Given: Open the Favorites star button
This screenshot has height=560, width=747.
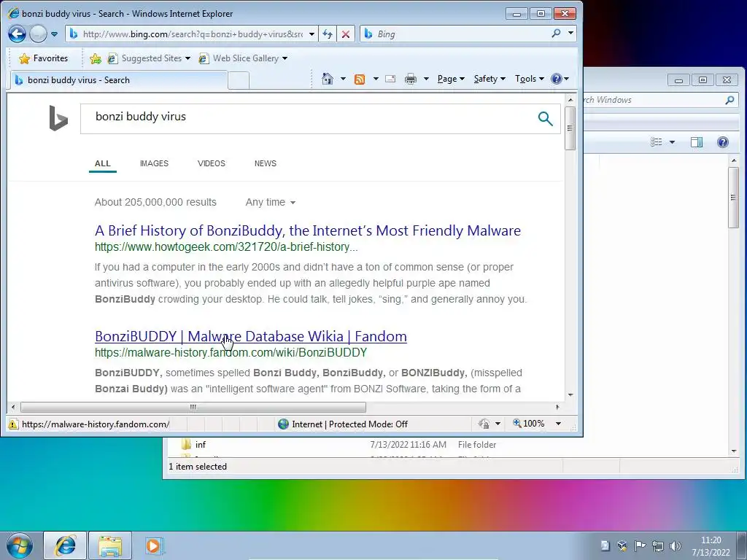Looking at the screenshot, I should tap(43, 58).
